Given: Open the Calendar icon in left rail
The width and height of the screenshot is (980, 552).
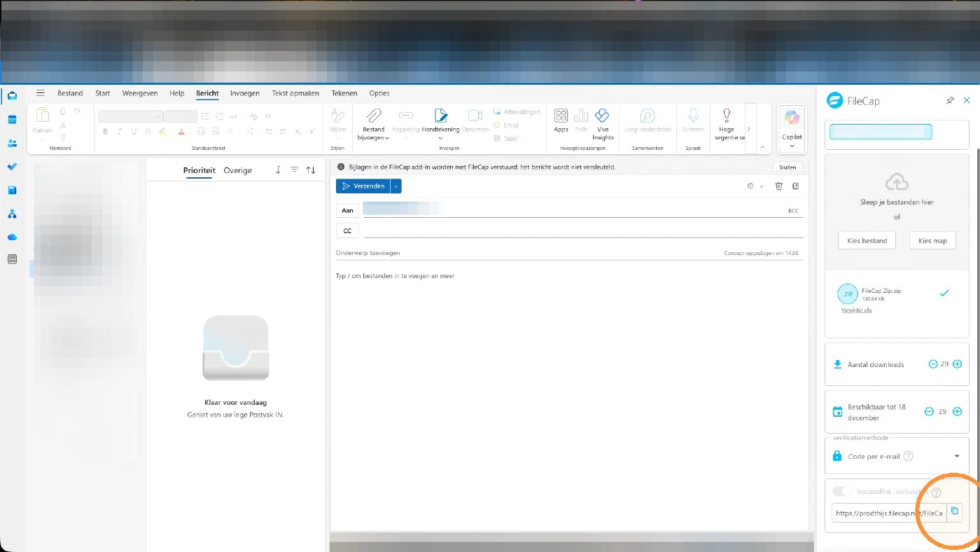Looking at the screenshot, I should [12, 120].
